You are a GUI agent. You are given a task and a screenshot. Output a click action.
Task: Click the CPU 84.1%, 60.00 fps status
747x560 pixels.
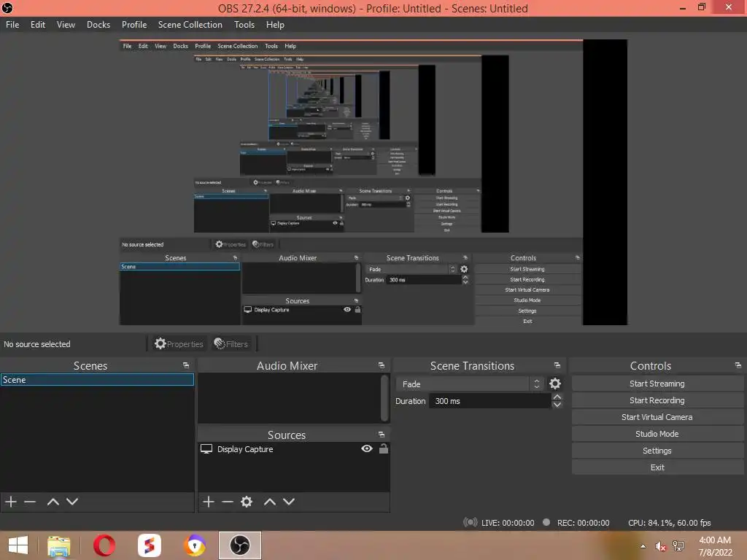(670, 523)
